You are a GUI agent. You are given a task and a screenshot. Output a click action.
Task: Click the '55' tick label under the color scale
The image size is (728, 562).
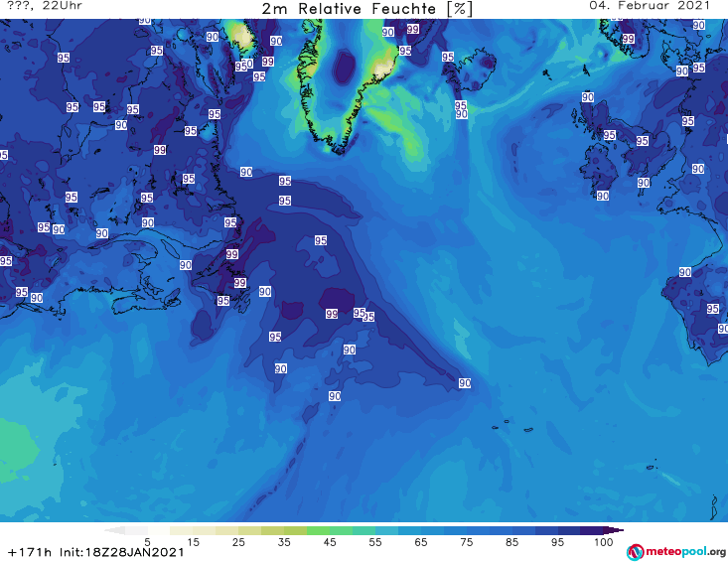375,542
